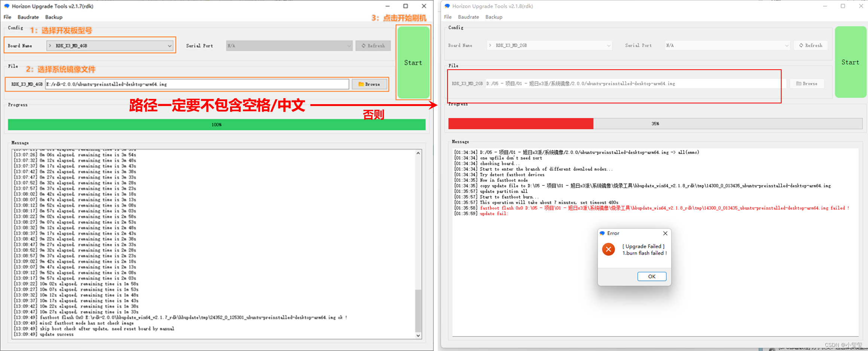Click red 'update fail:' log line
The image size is (868, 351).
coord(481,214)
